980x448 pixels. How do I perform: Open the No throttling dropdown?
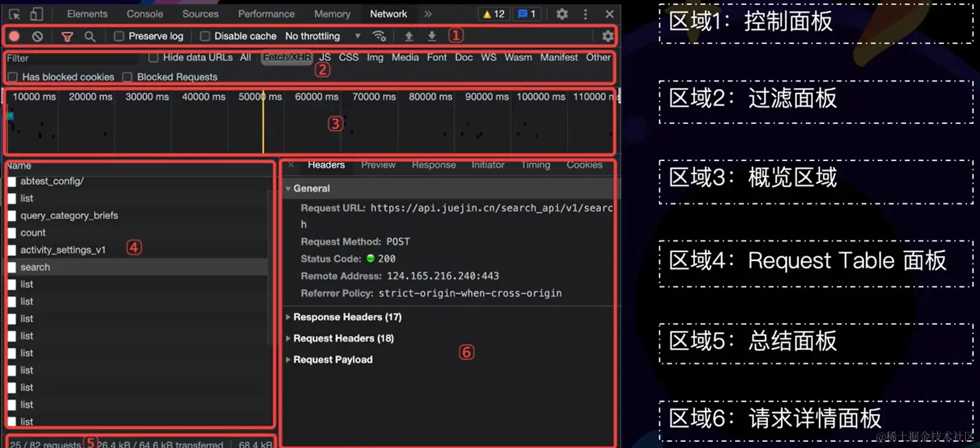(323, 36)
